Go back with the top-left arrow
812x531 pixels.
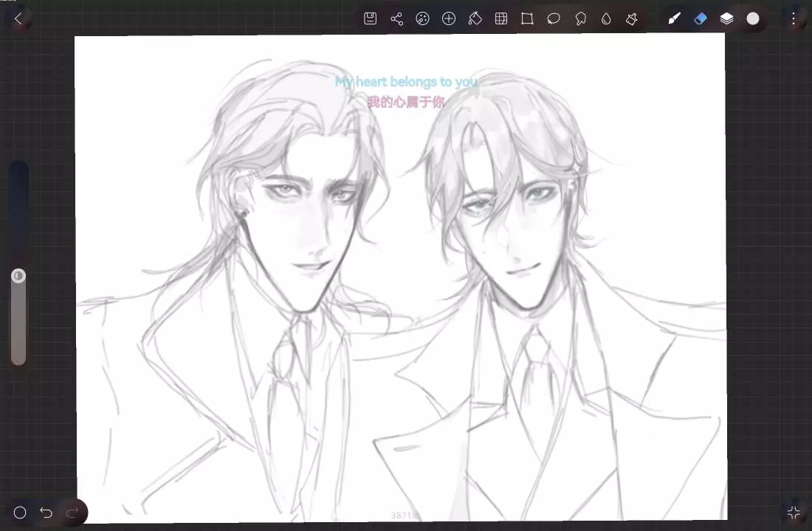(18, 18)
